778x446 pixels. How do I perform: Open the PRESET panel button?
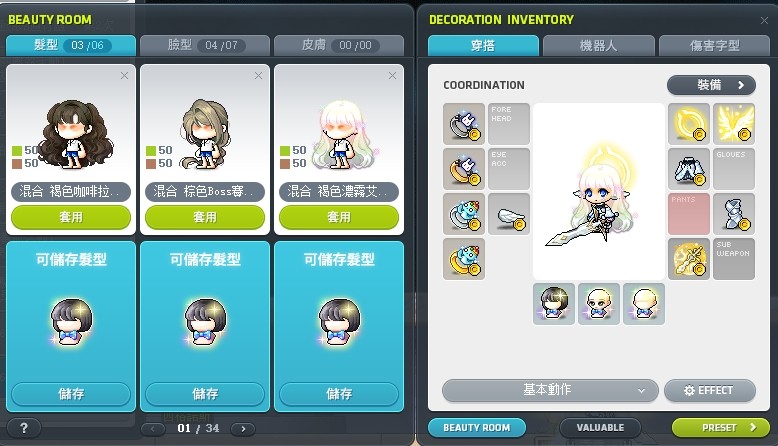[x=720, y=428]
